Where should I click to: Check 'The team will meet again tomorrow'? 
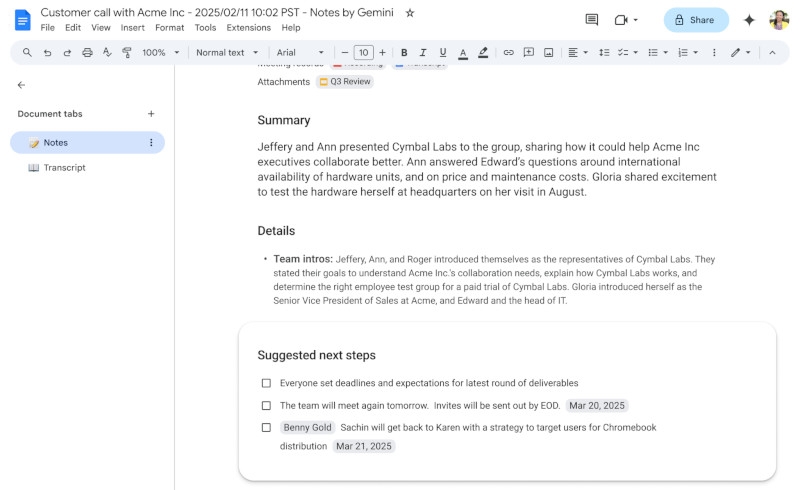266,406
